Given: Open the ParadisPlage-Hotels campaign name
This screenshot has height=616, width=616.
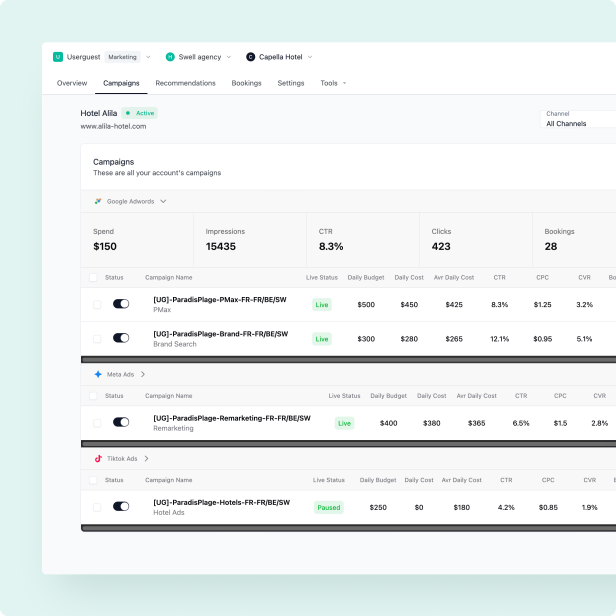Looking at the screenshot, I should click(x=221, y=502).
